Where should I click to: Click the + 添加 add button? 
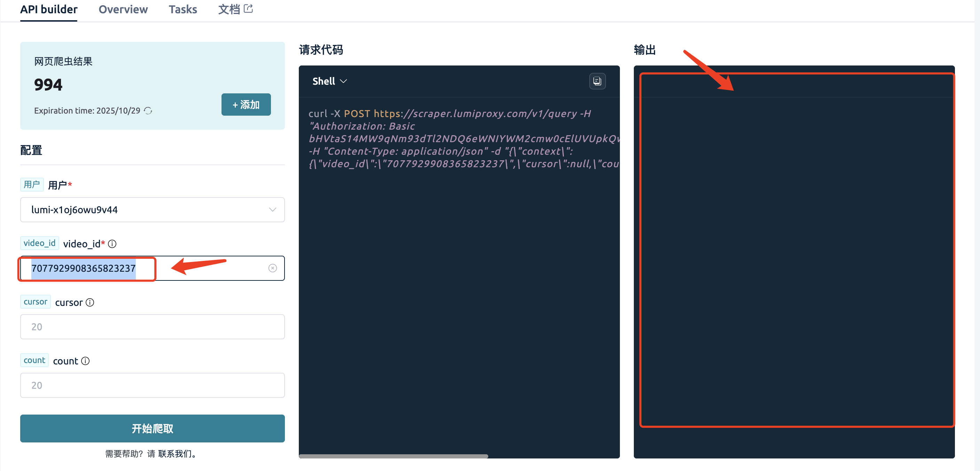246,105
